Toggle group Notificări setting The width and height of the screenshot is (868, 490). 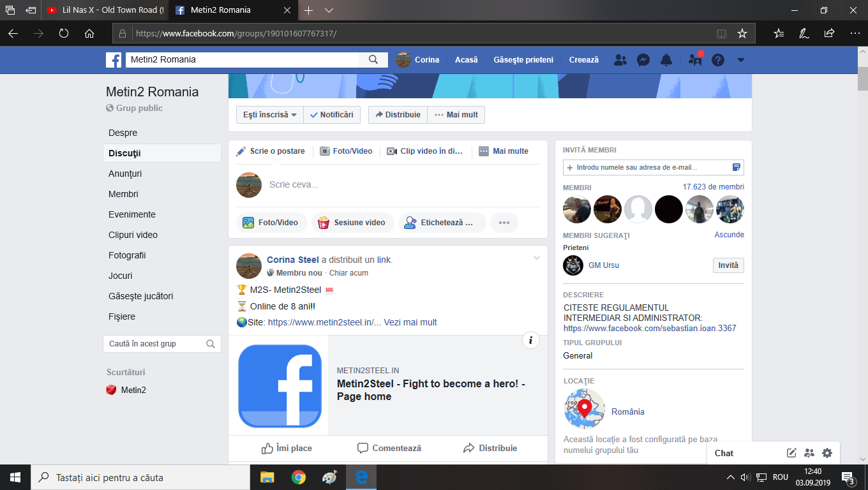point(332,115)
